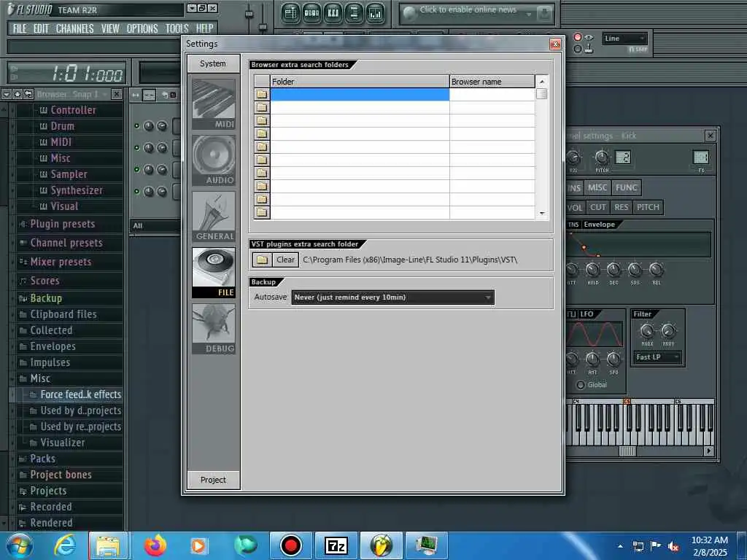Screen dimensions: 747x560
Task: Select the File settings page
Action: point(214,273)
